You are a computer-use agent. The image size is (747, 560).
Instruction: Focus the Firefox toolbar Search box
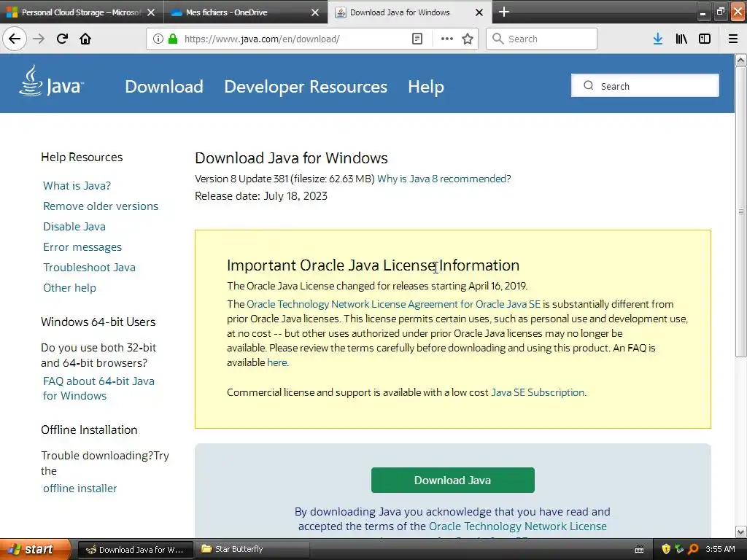(x=542, y=39)
